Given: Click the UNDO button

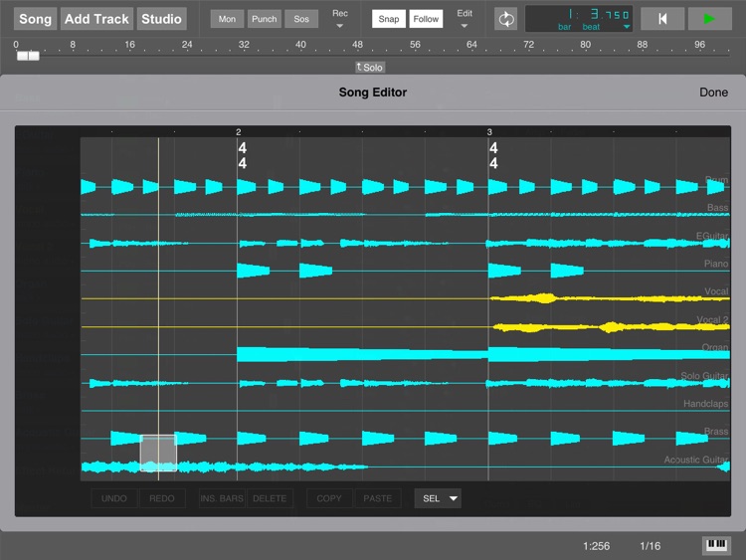Looking at the screenshot, I should pyautogui.click(x=114, y=498).
